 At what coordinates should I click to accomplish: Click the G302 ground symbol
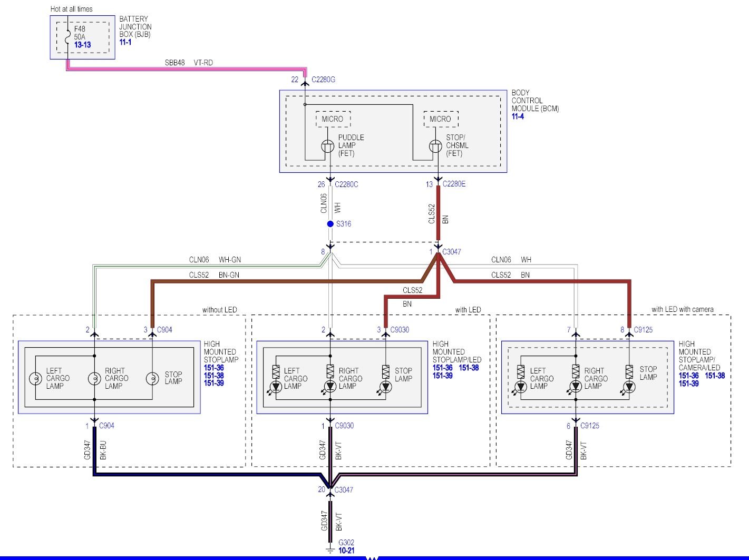coord(330,549)
